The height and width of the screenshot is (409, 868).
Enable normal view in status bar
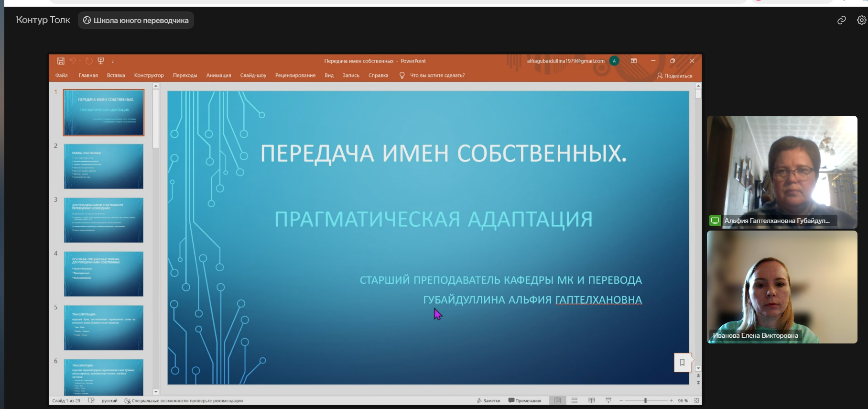coord(557,400)
